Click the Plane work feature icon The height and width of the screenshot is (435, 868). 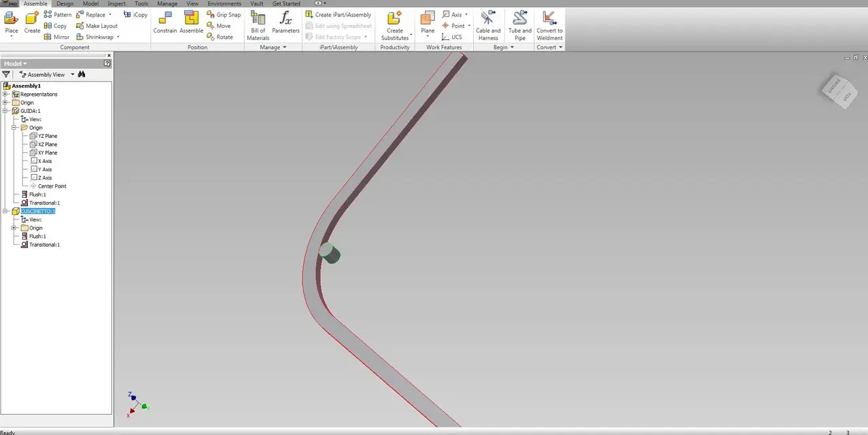tap(428, 18)
